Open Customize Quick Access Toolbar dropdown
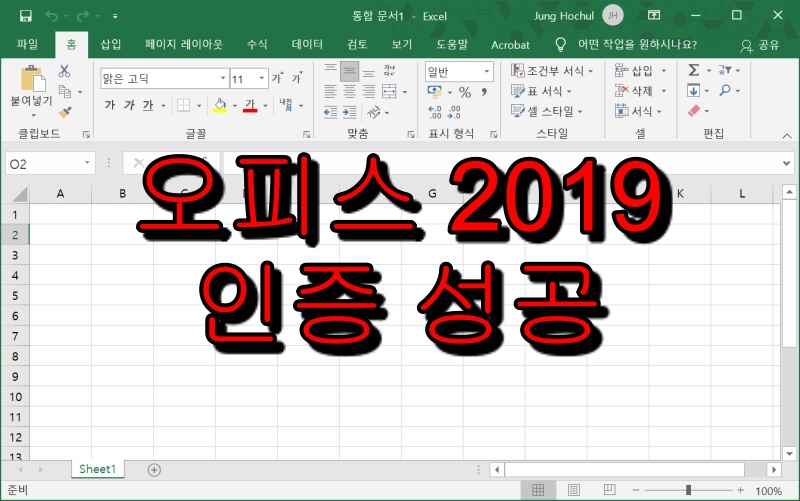Viewport: 800px width, 501px height. [x=115, y=16]
